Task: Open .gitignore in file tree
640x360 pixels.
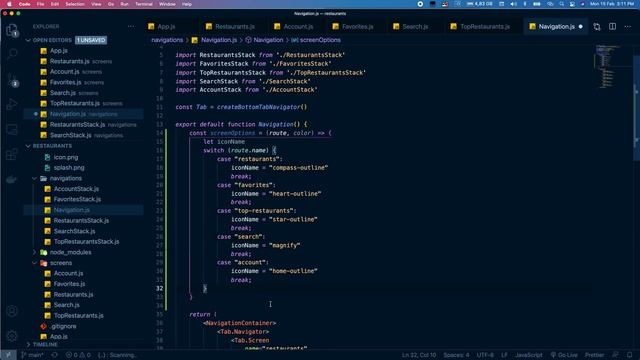Action: pyautogui.click(x=64, y=326)
